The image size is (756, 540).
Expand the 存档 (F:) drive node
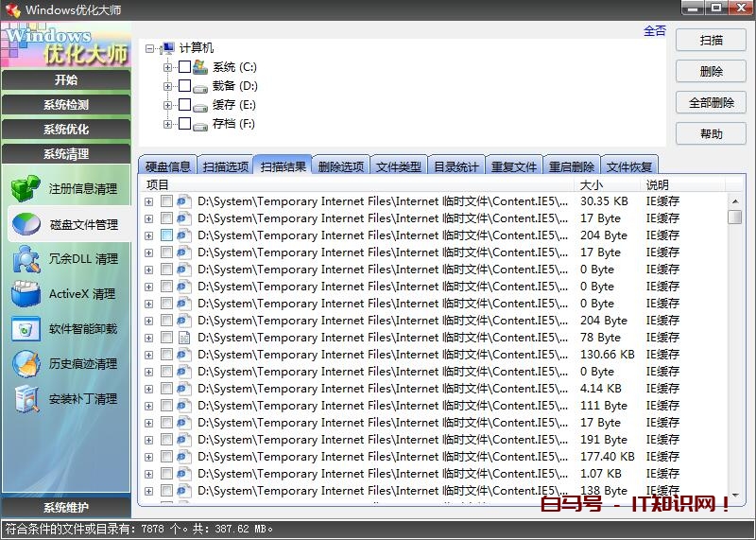click(167, 124)
